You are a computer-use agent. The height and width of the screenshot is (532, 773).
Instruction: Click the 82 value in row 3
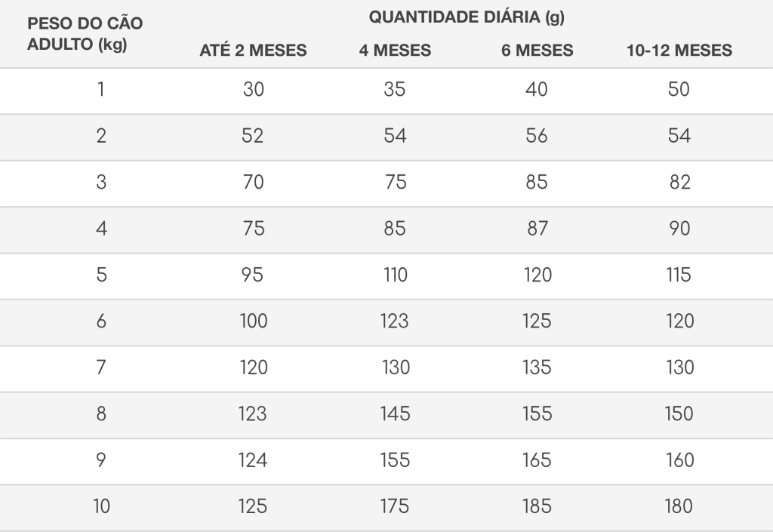(680, 183)
